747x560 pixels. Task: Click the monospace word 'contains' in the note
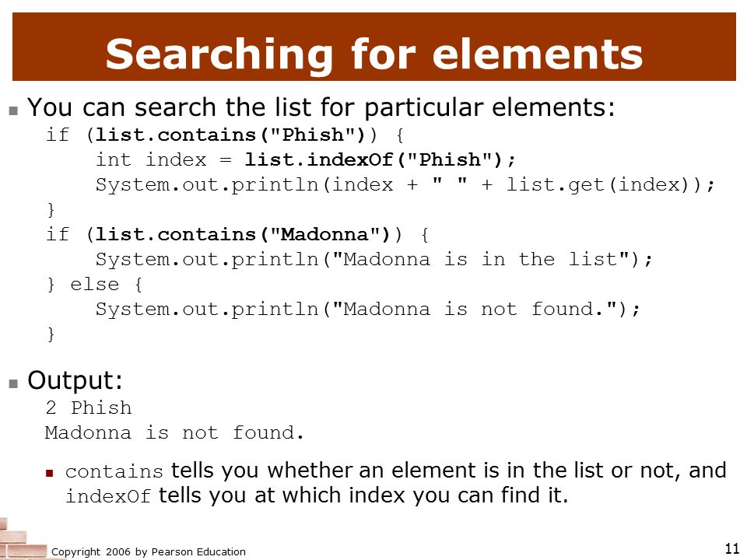tap(114, 471)
